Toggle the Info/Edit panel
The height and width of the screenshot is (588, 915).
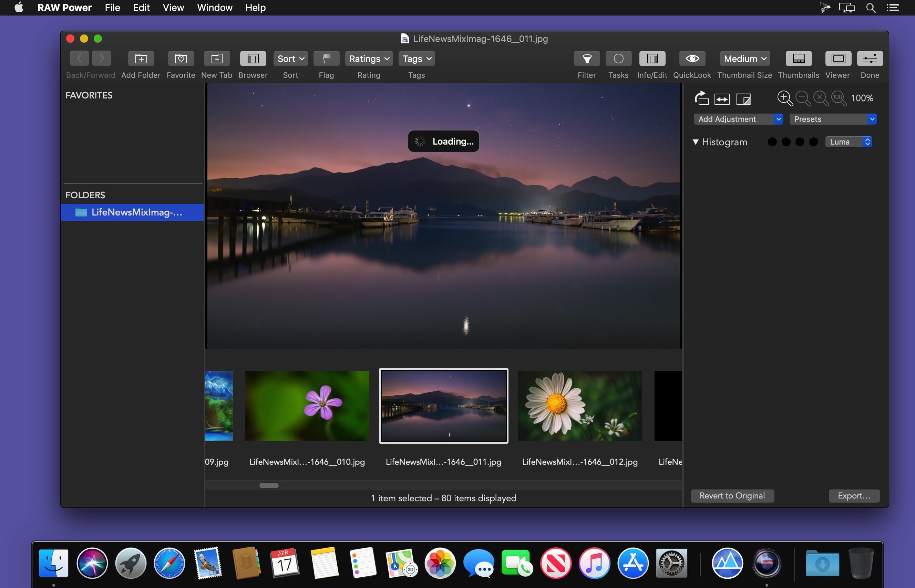tap(652, 59)
